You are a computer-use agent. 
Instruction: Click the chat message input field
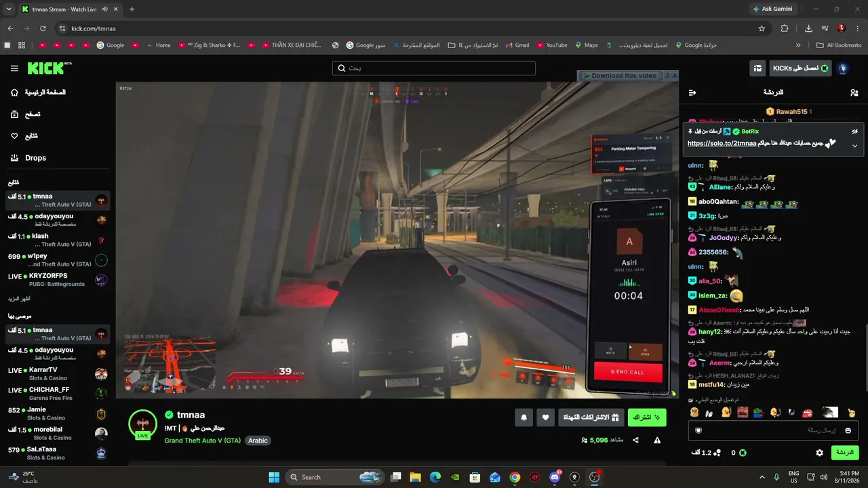click(x=774, y=430)
